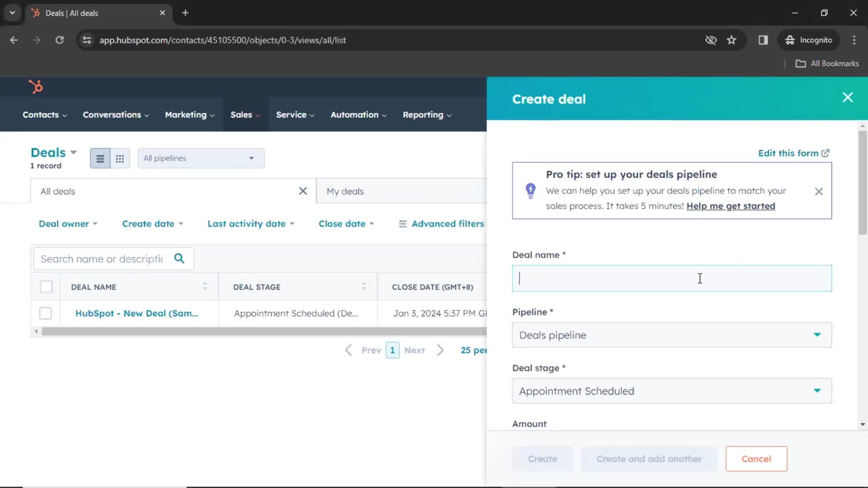Viewport: 868px width, 488px height.
Task: Go to next page chevron
Action: click(440, 350)
